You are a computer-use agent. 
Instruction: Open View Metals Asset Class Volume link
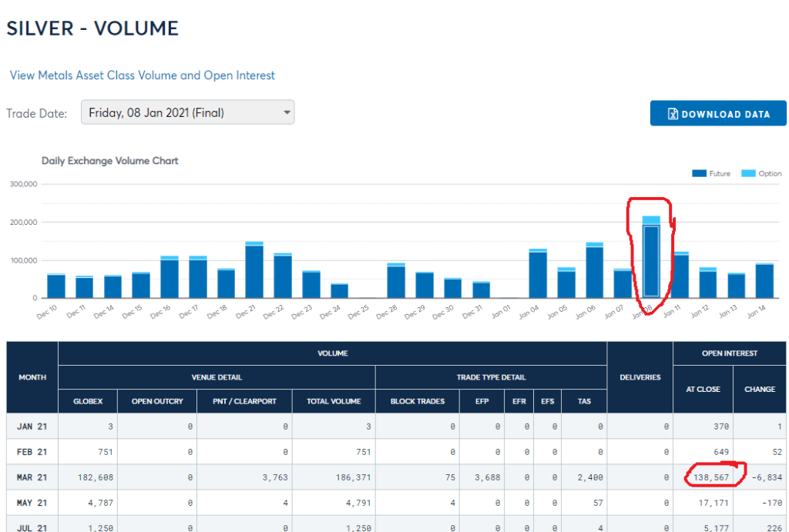tap(142, 75)
